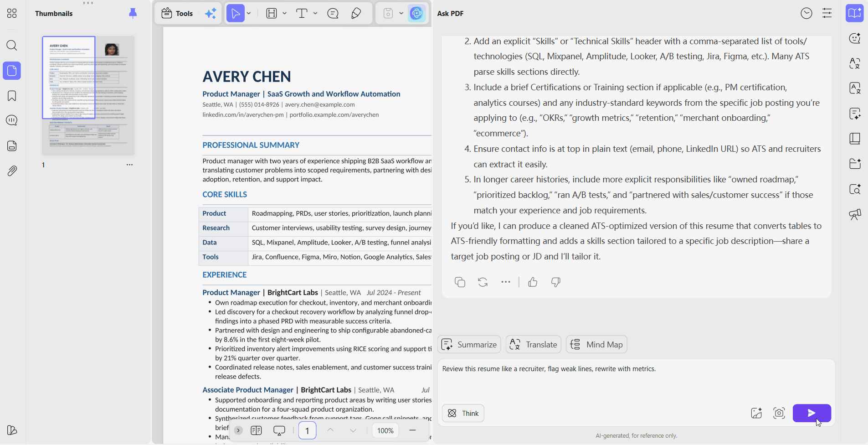The width and height of the screenshot is (868, 445).
Task: Click the Translate quick action button
Action: (x=533, y=345)
